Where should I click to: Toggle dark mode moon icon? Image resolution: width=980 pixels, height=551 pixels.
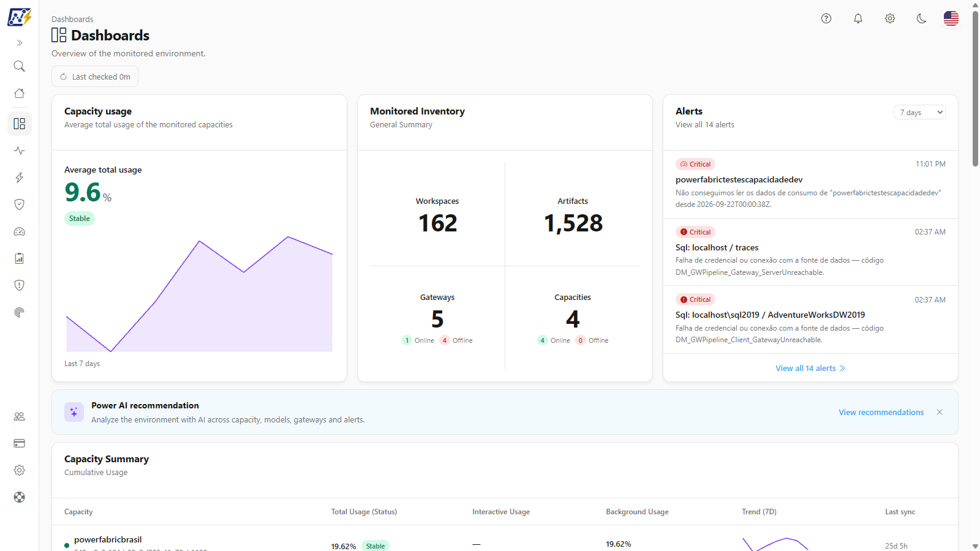pos(922,18)
